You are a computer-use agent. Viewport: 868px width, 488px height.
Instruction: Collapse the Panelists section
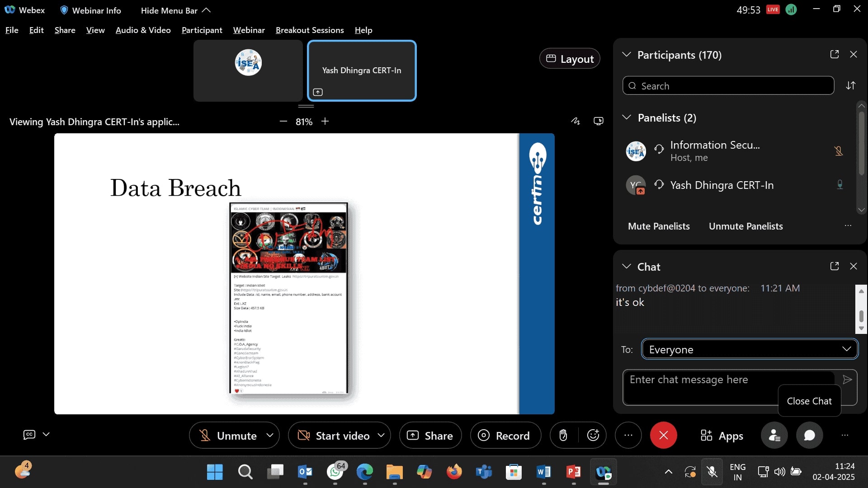click(x=627, y=117)
